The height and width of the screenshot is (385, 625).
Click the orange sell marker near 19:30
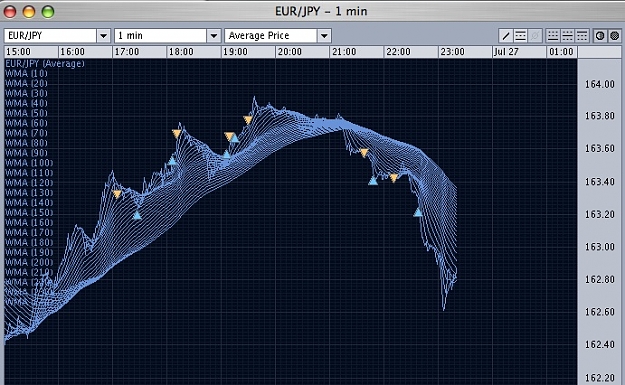coord(248,120)
